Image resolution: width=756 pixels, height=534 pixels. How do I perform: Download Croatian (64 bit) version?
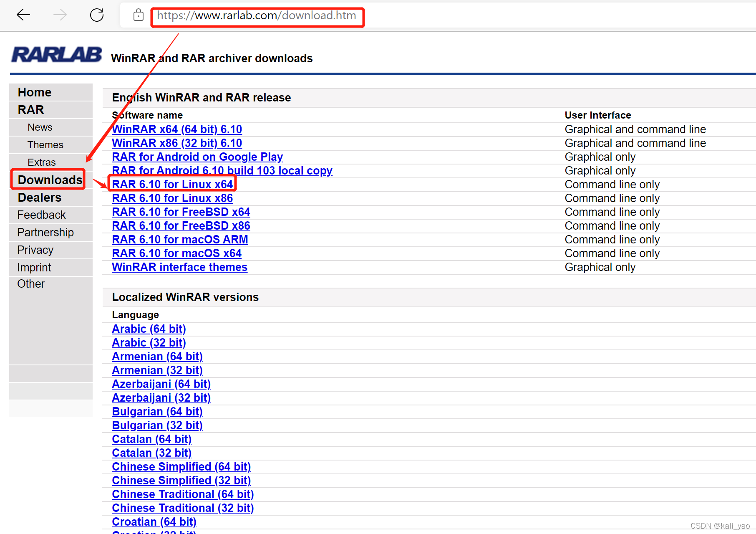click(x=154, y=522)
